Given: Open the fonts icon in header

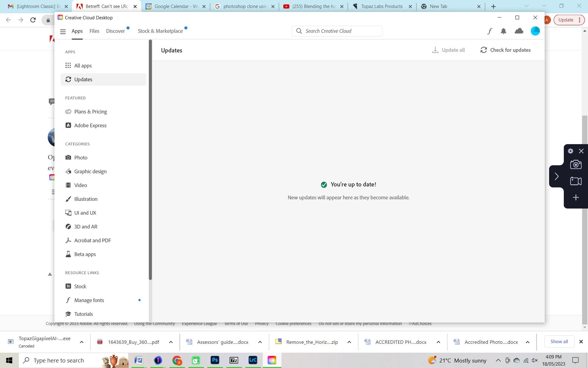Looking at the screenshot, I should pyautogui.click(x=490, y=31).
